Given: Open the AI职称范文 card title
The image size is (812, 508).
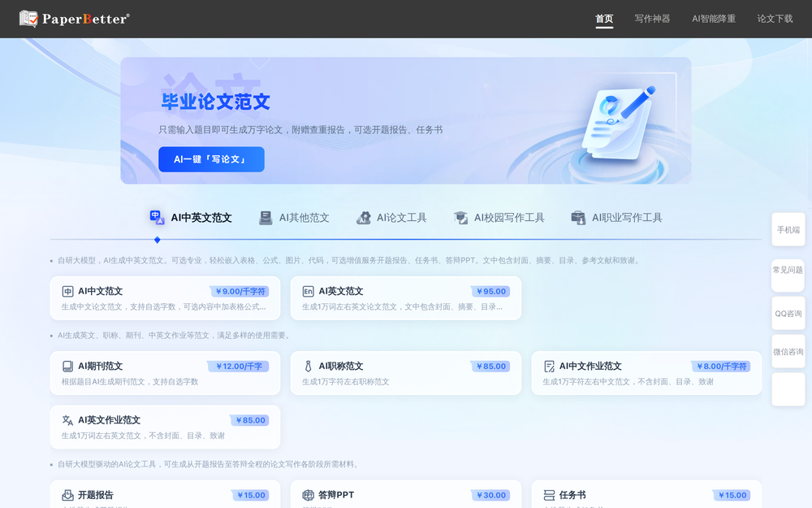Looking at the screenshot, I should click(x=341, y=366).
